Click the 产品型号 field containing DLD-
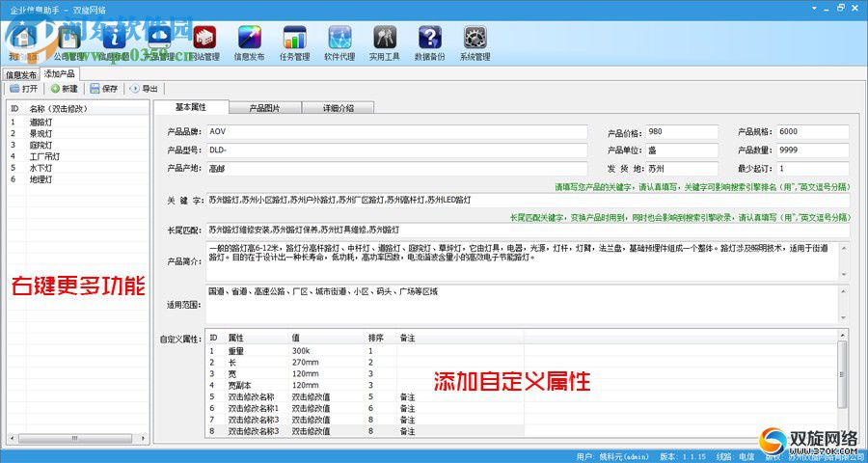Viewport: 868px width, 463px height. click(396, 150)
